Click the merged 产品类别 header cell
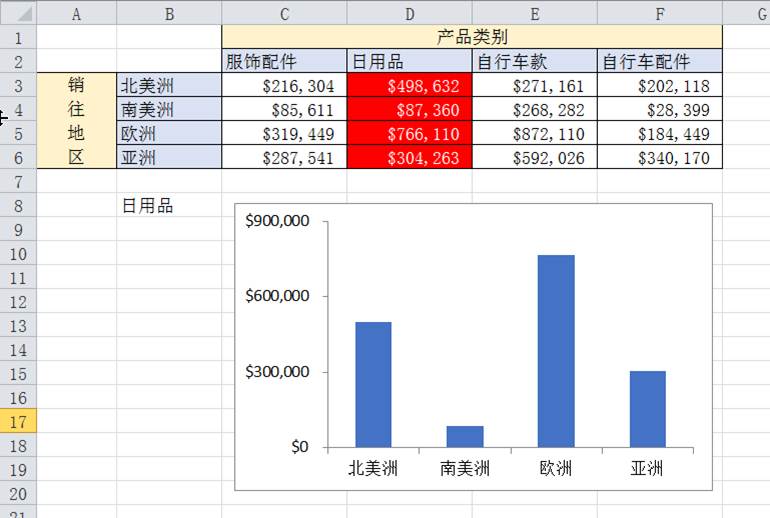The width and height of the screenshot is (770, 518). (x=471, y=38)
